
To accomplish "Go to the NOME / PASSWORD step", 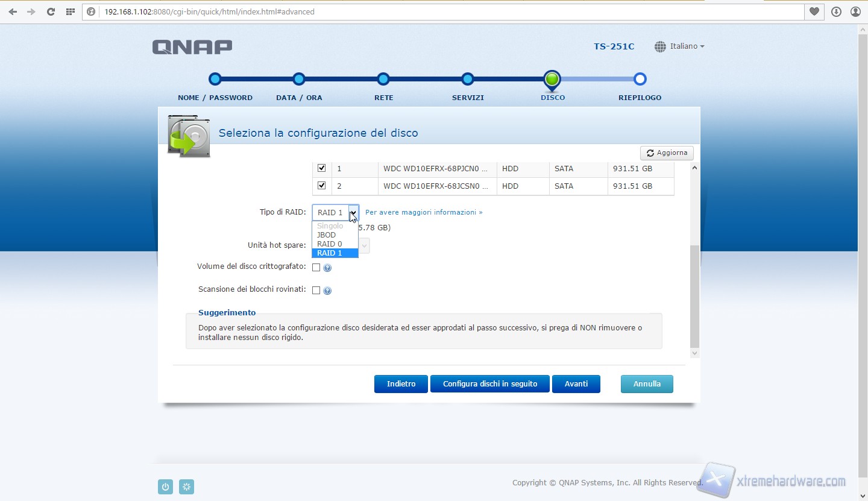I will tap(215, 79).
